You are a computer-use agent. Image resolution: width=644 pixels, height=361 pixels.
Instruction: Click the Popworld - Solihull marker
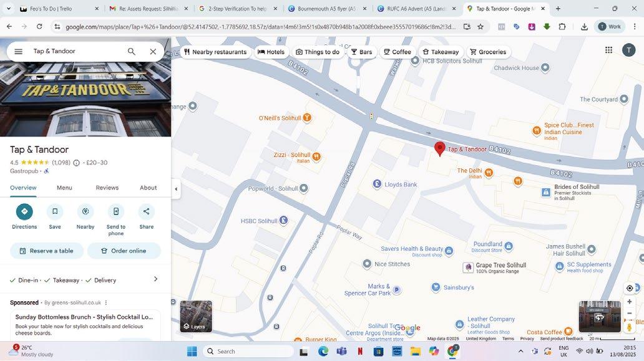(303, 188)
